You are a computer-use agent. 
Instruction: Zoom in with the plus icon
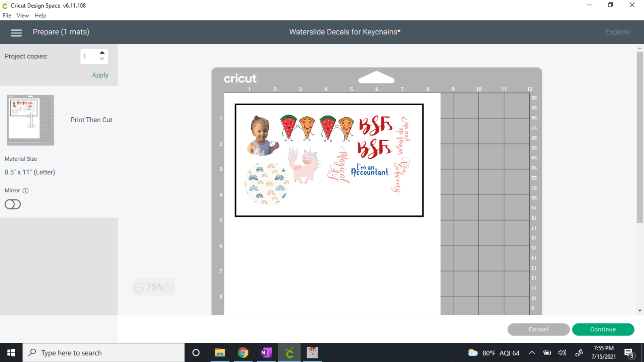click(x=168, y=287)
